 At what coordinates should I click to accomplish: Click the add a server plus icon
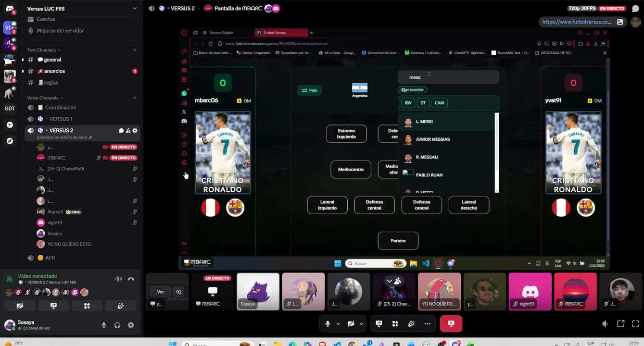point(10,125)
